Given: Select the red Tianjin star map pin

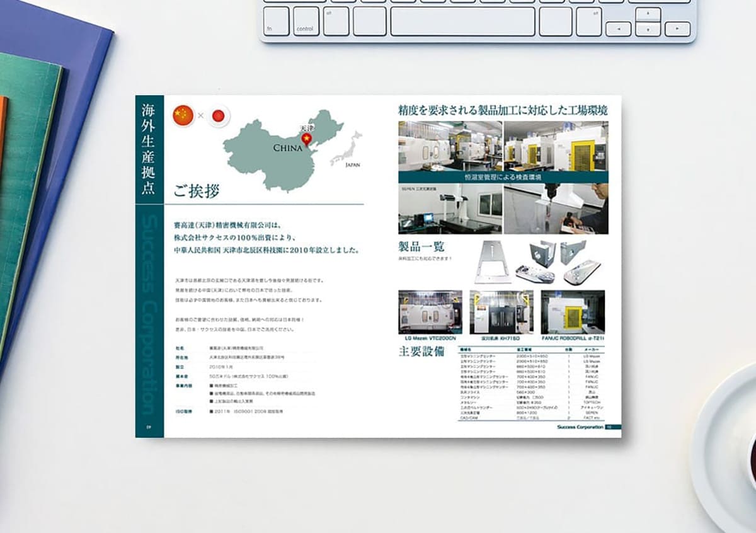Looking at the screenshot, I should click(x=307, y=140).
